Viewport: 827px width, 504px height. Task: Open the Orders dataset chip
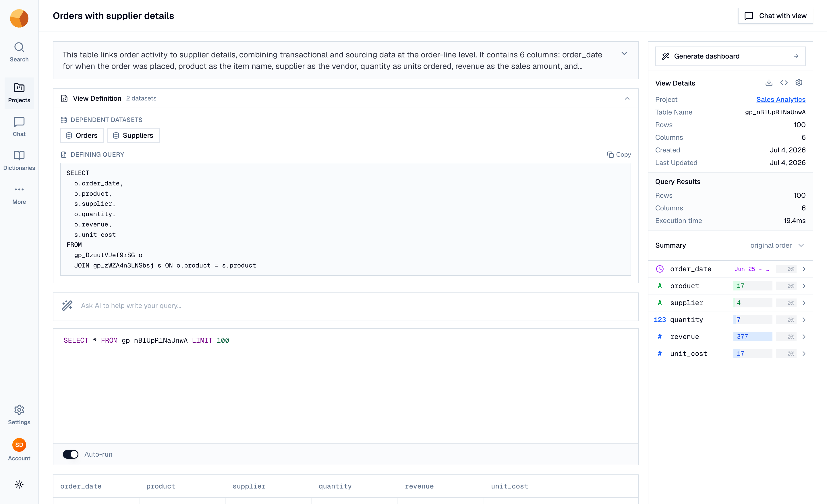[82, 135]
